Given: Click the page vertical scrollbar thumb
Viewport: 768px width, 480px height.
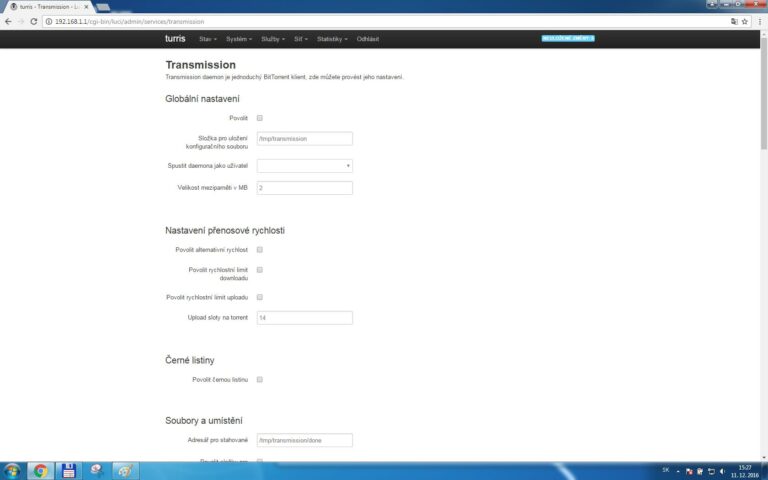Looking at the screenshot, I should (764, 93).
